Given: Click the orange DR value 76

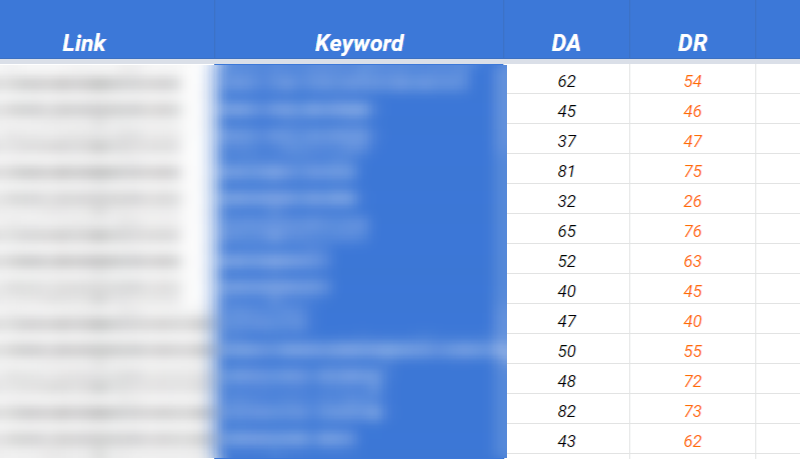Looking at the screenshot, I should pos(693,230).
